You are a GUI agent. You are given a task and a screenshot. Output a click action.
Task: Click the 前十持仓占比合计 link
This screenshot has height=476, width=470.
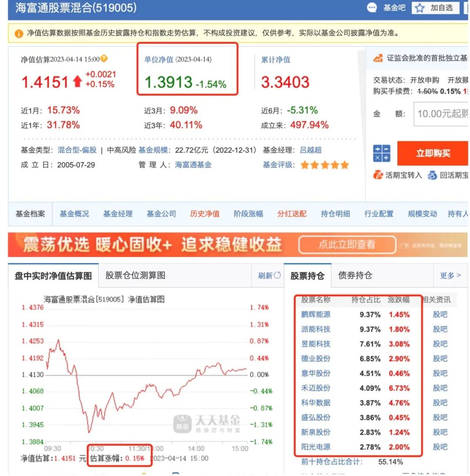pyautogui.click(x=332, y=462)
